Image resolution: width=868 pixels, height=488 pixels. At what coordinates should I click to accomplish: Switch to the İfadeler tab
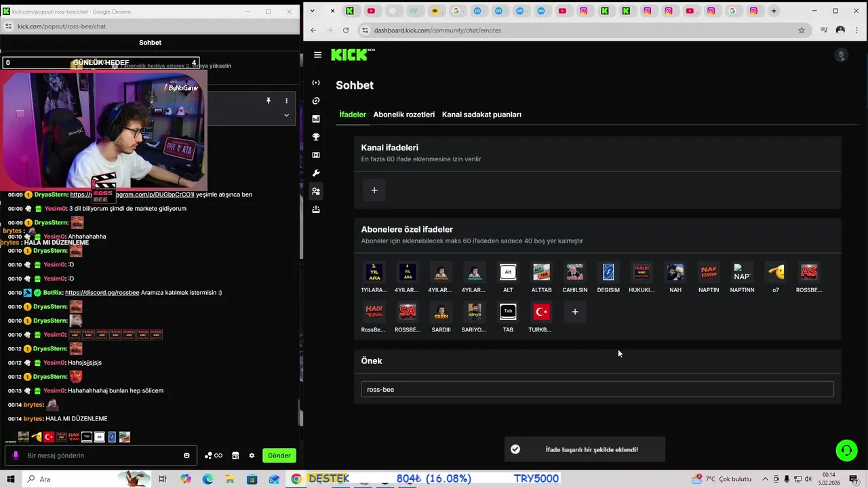point(353,115)
